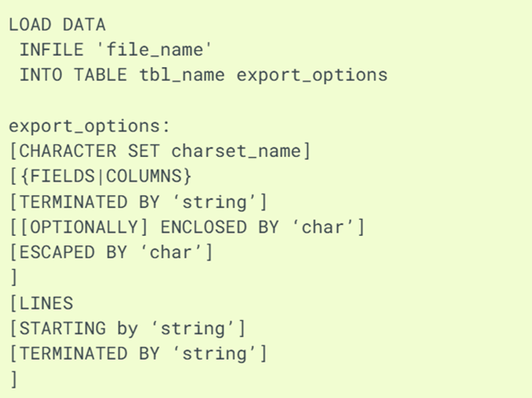
Task: Click charset_name in the code
Action: pos(237,151)
